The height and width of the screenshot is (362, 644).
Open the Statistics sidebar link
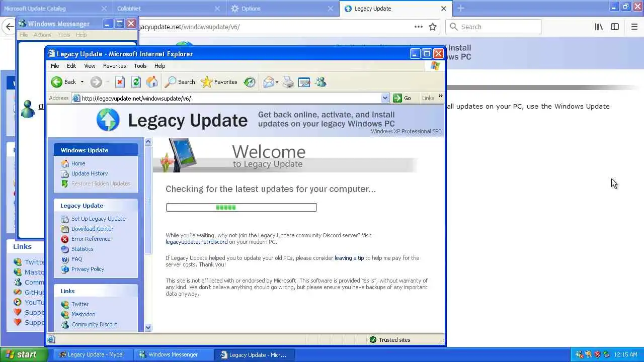coord(82,249)
